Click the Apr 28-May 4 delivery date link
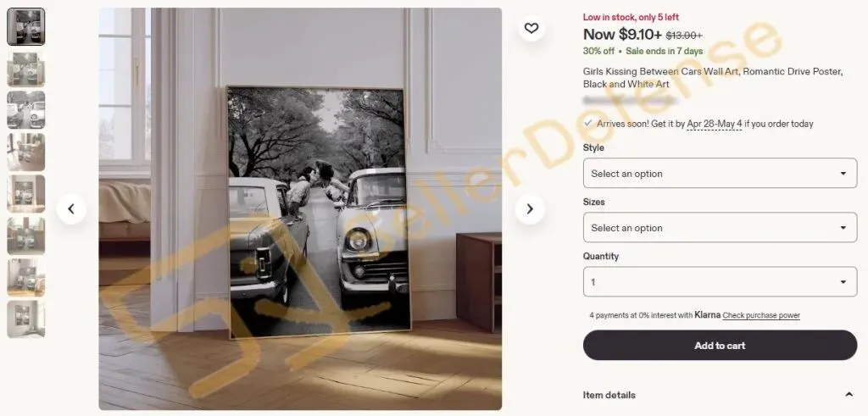The height and width of the screenshot is (416, 868). tap(714, 124)
